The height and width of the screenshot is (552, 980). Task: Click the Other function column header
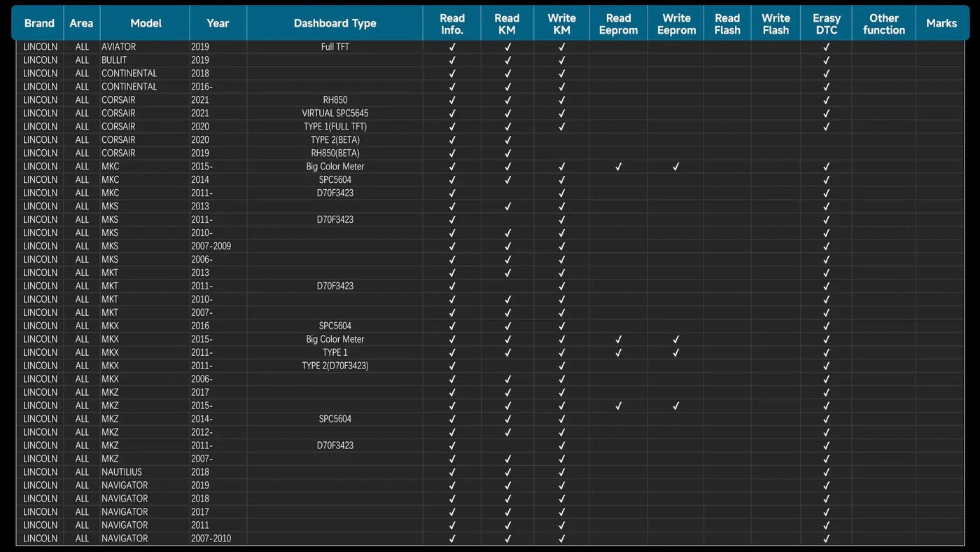pos(883,24)
